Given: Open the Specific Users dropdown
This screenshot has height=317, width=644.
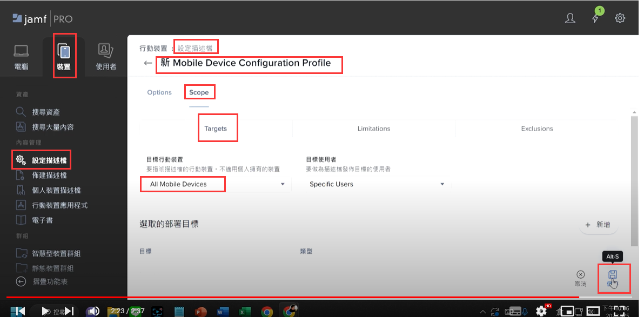Looking at the screenshot, I should point(377,184).
